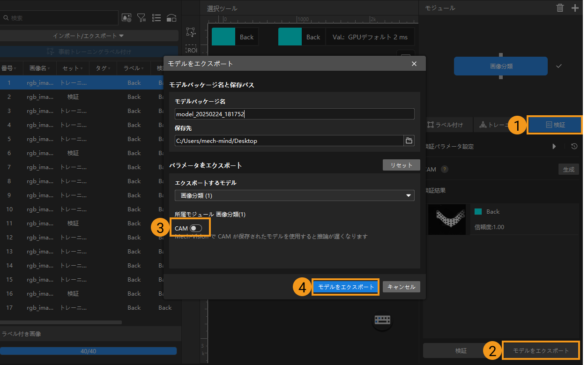Select the ROI tool

(191, 49)
